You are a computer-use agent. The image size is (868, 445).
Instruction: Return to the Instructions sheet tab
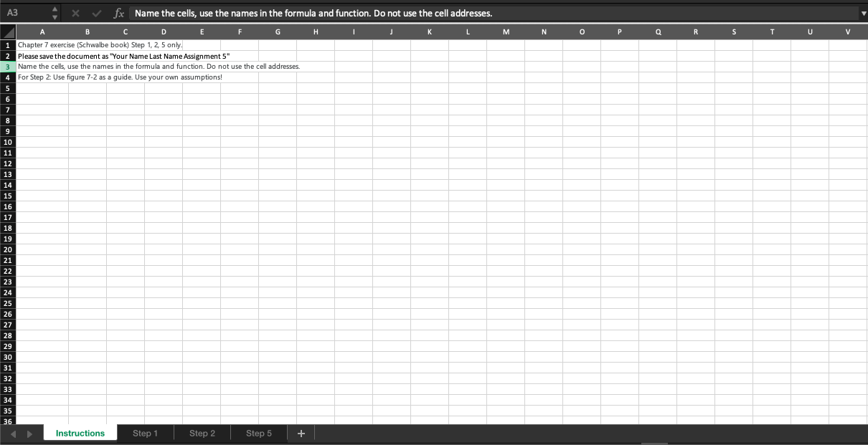[x=80, y=433]
